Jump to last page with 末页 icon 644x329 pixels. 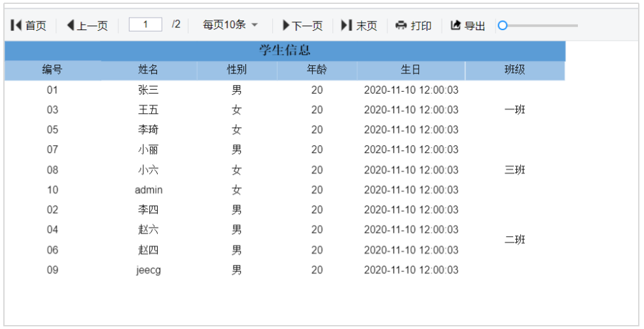pyautogui.click(x=347, y=25)
